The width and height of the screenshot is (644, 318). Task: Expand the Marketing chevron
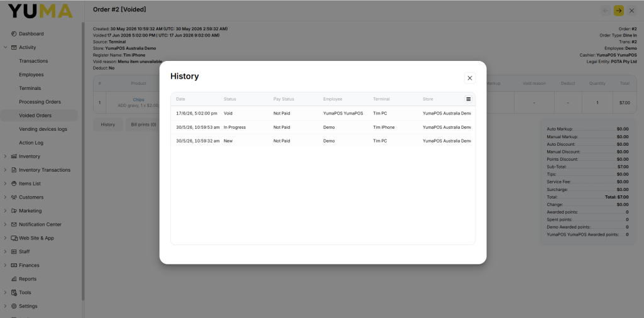pos(5,211)
